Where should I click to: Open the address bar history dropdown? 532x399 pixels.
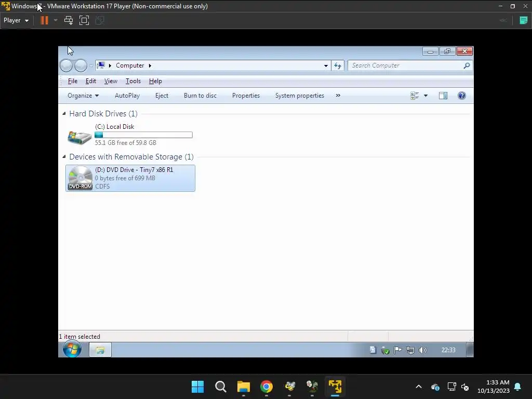(326, 65)
